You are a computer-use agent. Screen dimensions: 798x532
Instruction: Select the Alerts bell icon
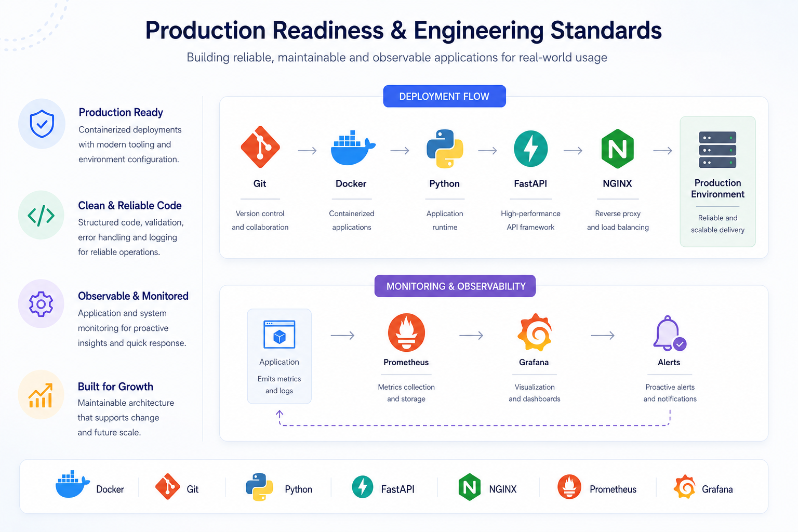click(x=669, y=334)
